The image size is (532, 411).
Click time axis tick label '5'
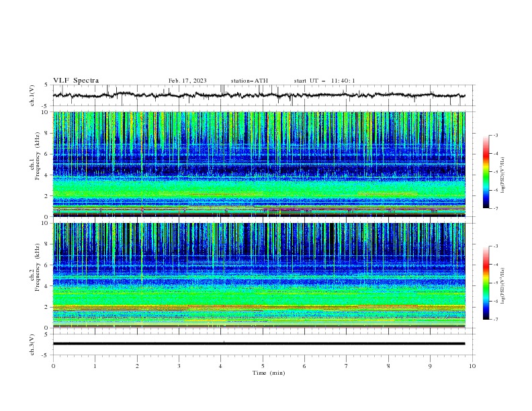pos(263,366)
